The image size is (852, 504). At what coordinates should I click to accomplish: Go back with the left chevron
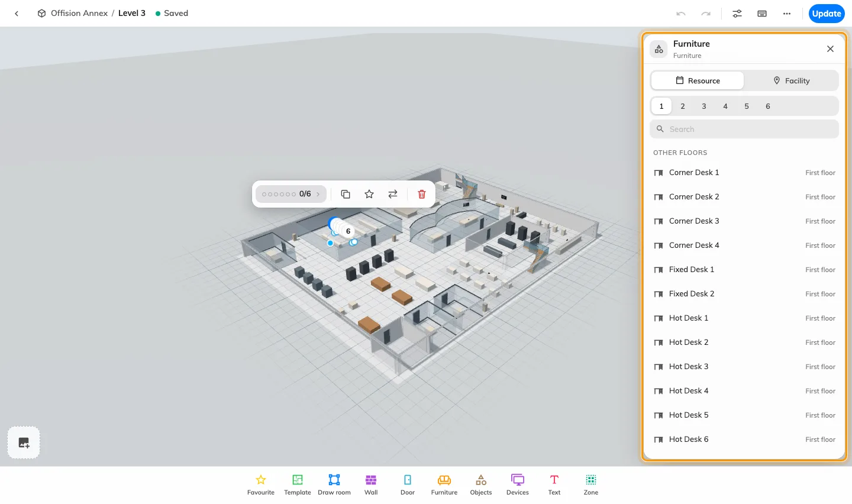point(17,14)
